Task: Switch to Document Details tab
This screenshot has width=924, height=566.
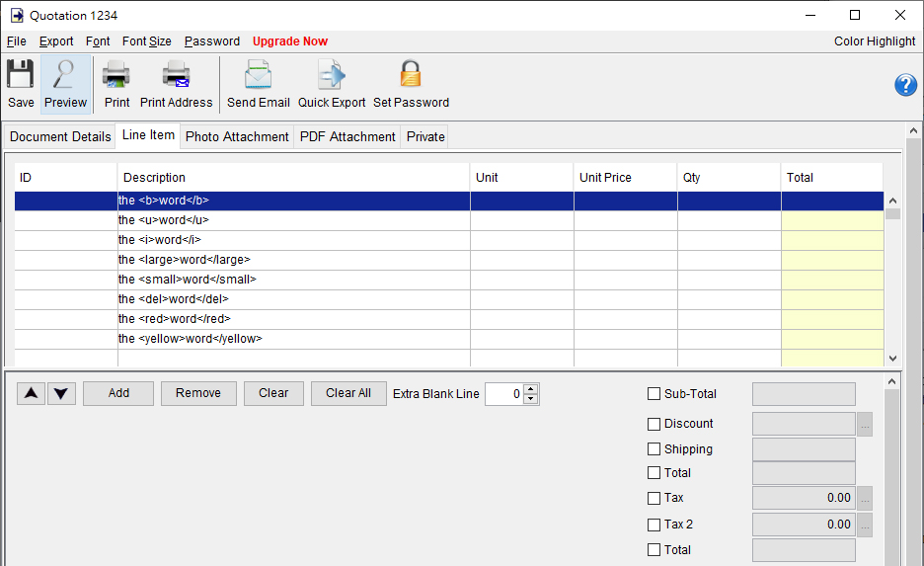Action: coord(60,136)
